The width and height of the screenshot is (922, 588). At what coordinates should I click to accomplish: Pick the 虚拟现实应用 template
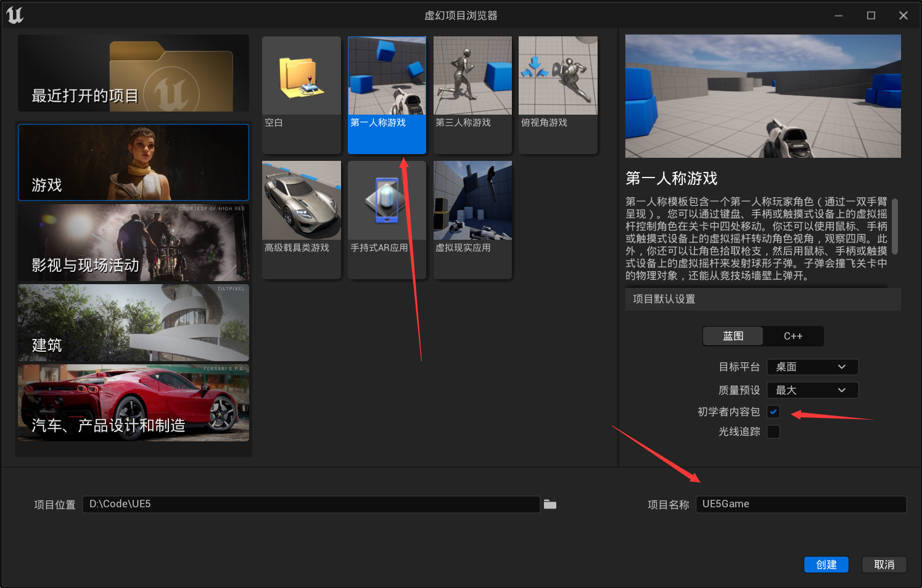(x=472, y=219)
